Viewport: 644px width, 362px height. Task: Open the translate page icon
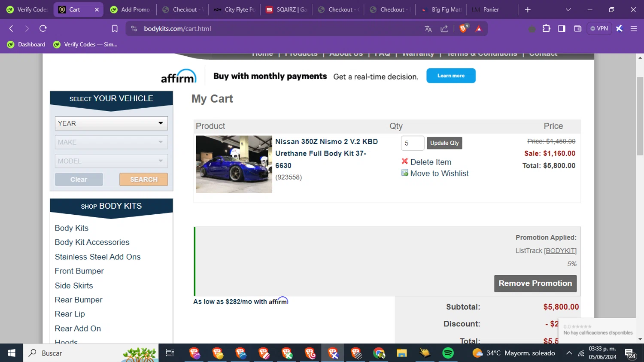(428, 29)
